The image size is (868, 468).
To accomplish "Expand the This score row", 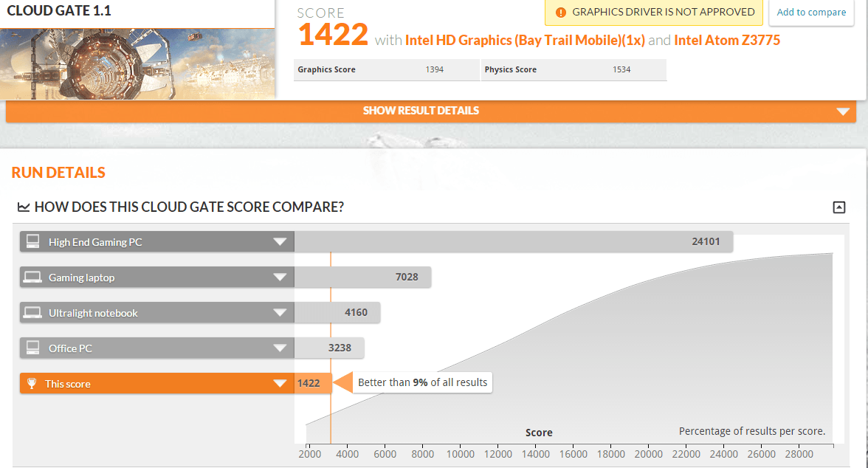I will click(280, 383).
